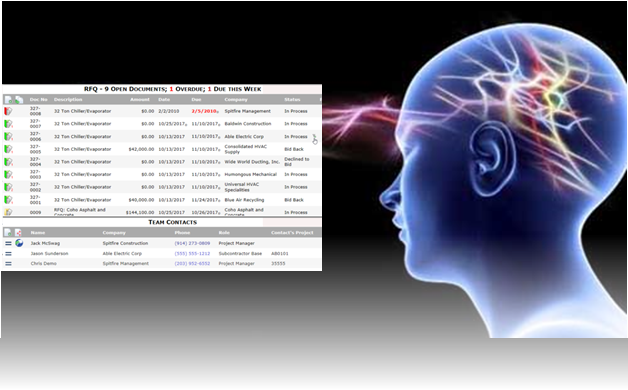Open document icon for RFQ 327-0007
628x390 pixels.
pyautogui.click(x=8, y=124)
